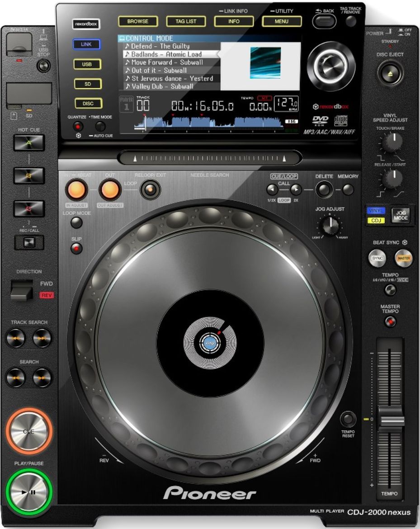Rewind with the SEARCH backward button
This screenshot has height=529, width=420.
(x=15, y=378)
